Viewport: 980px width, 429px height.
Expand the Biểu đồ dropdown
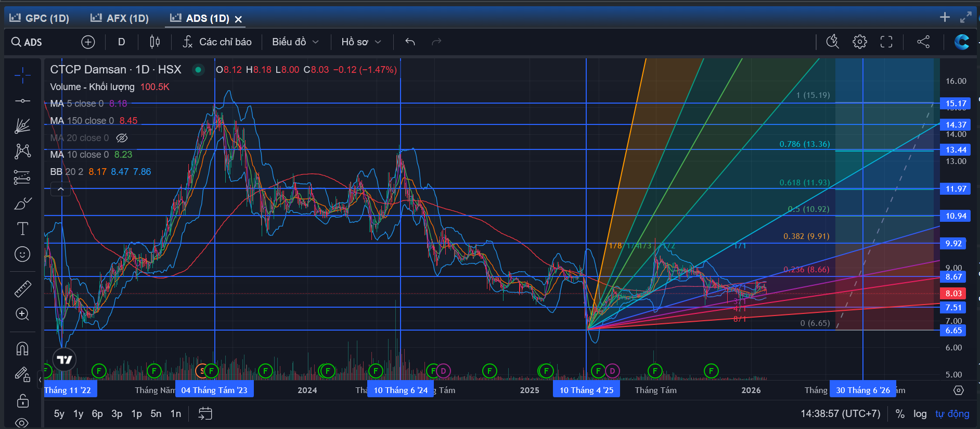295,42
